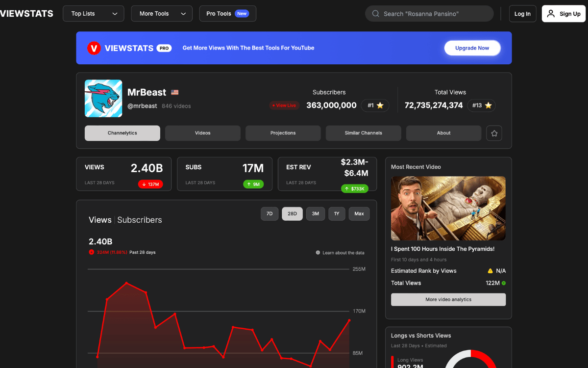
Task: Click More video analytics button
Action: point(448,300)
